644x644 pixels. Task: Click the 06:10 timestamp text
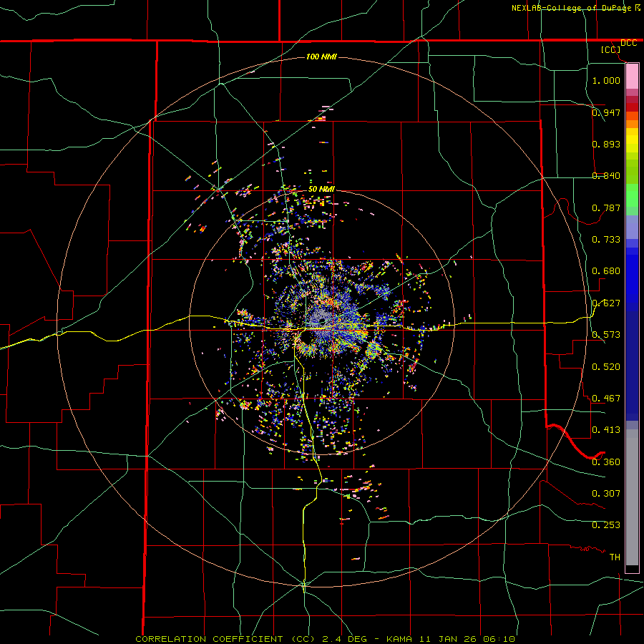pos(499,639)
